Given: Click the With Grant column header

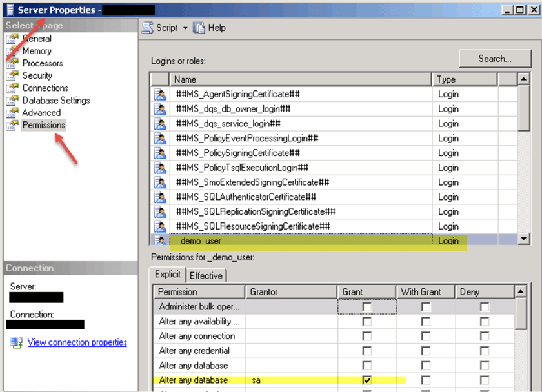Looking at the screenshot, I should click(x=425, y=292).
